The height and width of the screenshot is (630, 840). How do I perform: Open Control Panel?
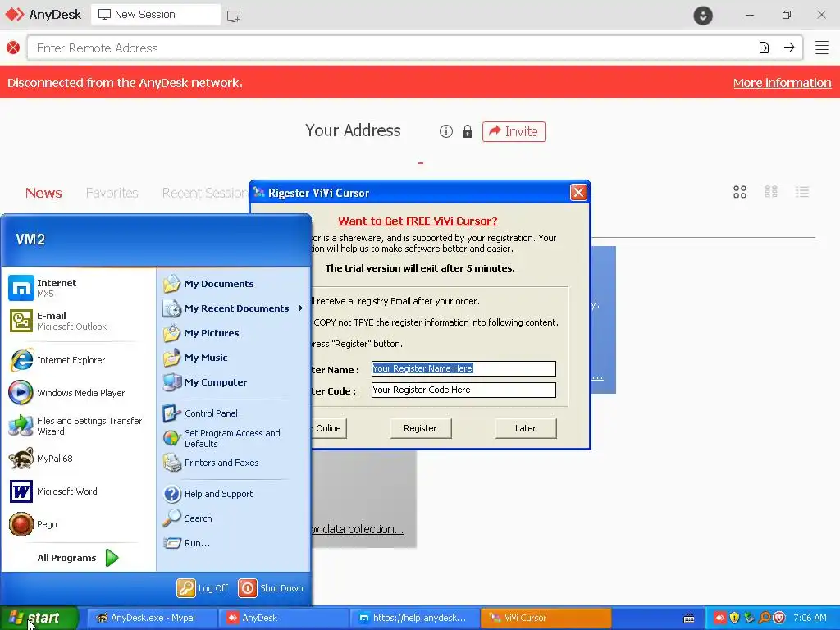point(234,413)
